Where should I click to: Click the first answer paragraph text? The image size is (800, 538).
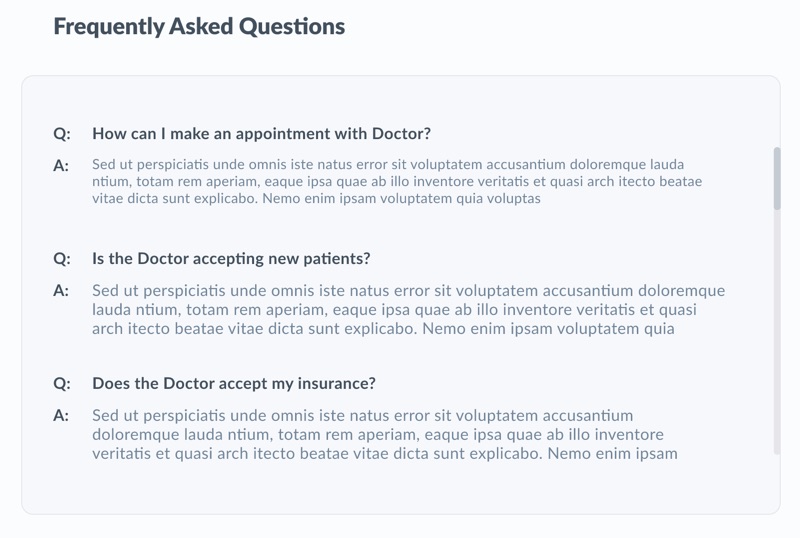397,181
